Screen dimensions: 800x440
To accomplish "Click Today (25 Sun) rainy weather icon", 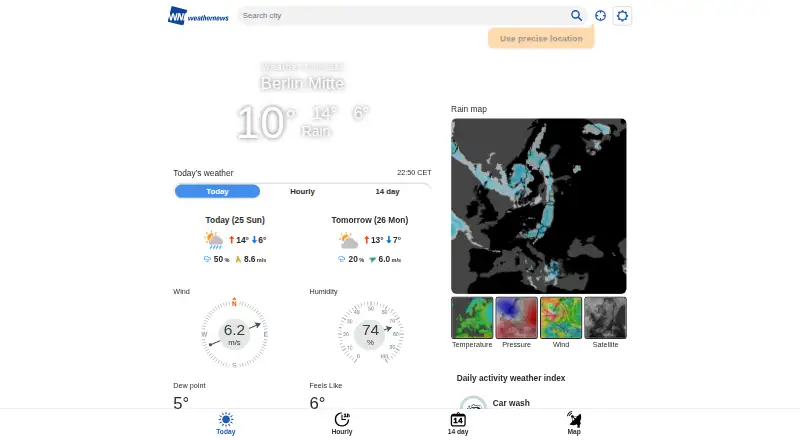I will click(214, 240).
